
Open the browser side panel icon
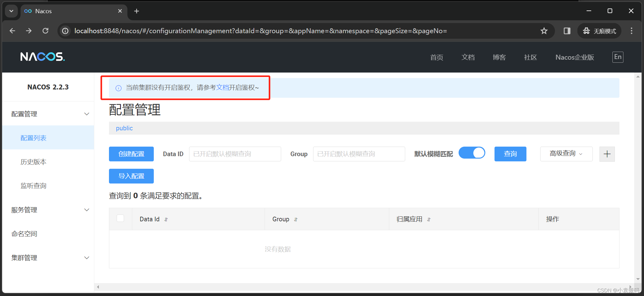(x=567, y=31)
